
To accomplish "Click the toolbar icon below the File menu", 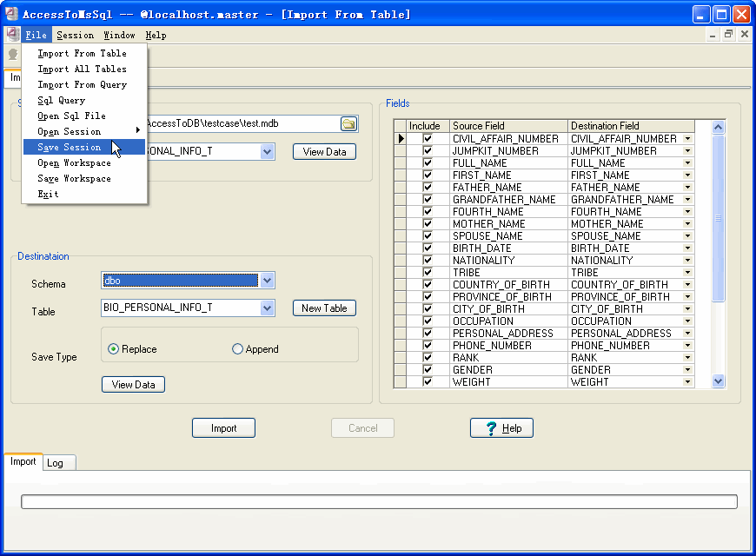I will click(x=13, y=55).
